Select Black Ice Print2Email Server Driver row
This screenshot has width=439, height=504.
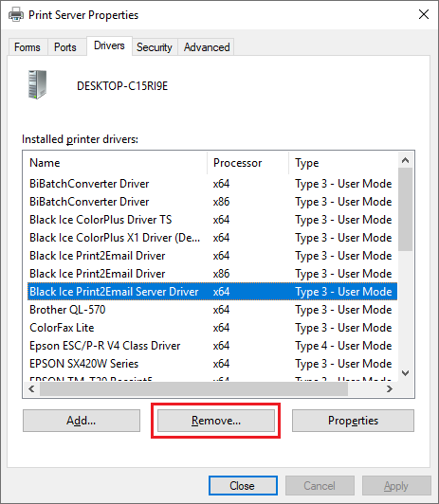point(212,292)
